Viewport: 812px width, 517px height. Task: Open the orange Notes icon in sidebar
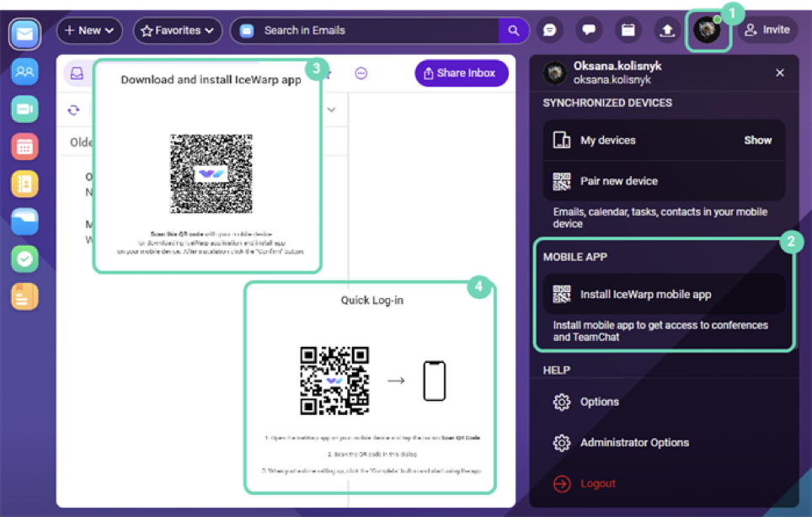coord(24,296)
